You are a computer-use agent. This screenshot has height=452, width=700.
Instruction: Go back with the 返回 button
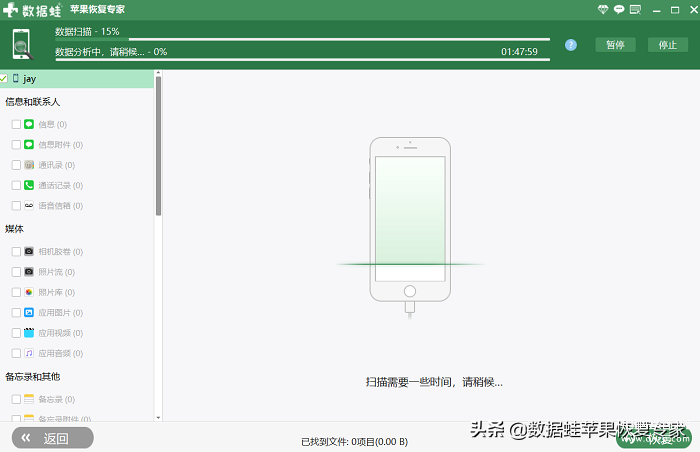coord(53,438)
